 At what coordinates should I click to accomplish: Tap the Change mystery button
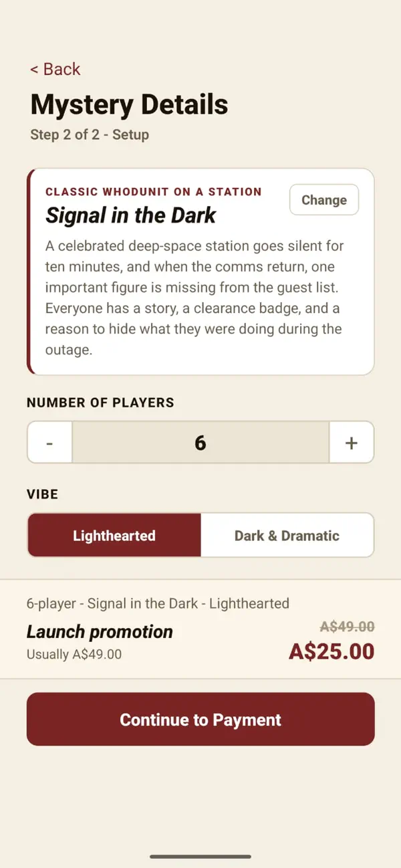(x=324, y=200)
